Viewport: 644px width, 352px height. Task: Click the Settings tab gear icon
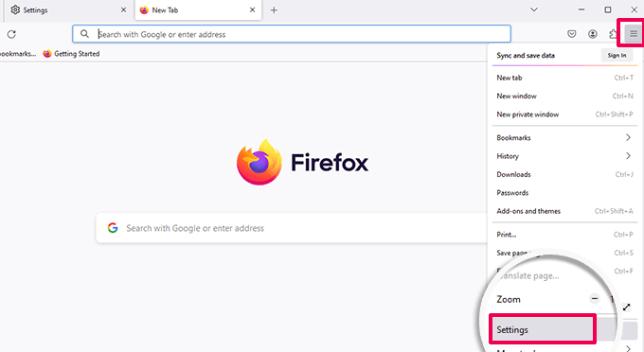(x=15, y=9)
